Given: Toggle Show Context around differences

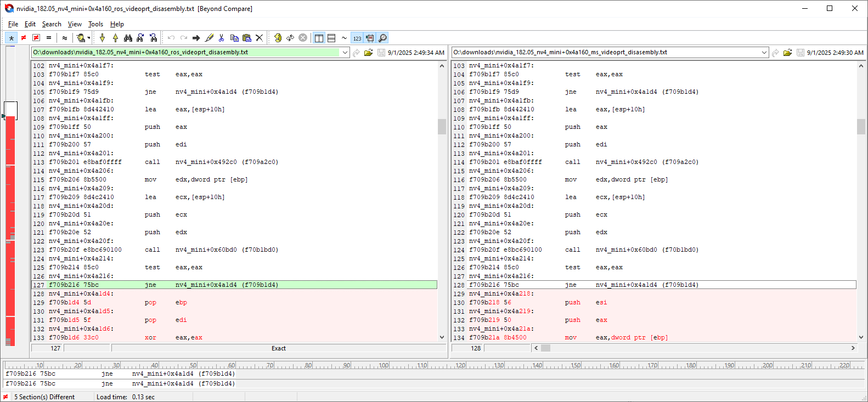Looking at the screenshot, I should click(36, 38).
